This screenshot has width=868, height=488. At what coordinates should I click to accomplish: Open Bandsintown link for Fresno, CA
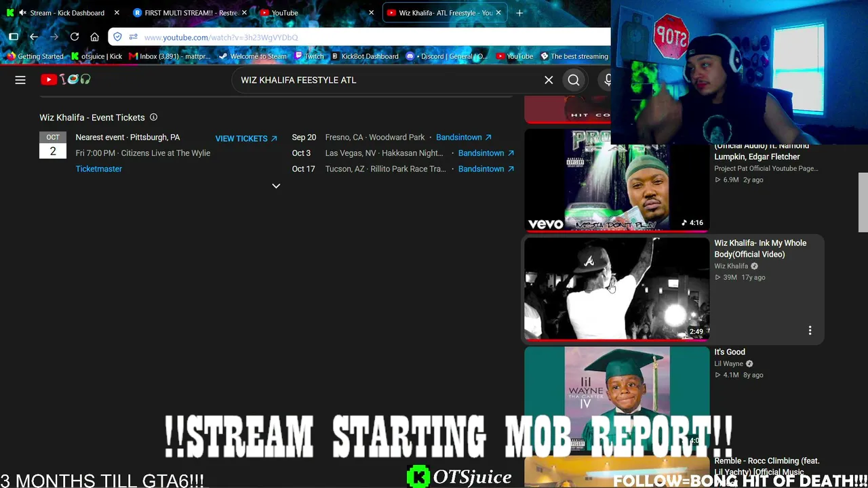click(464, 137)
